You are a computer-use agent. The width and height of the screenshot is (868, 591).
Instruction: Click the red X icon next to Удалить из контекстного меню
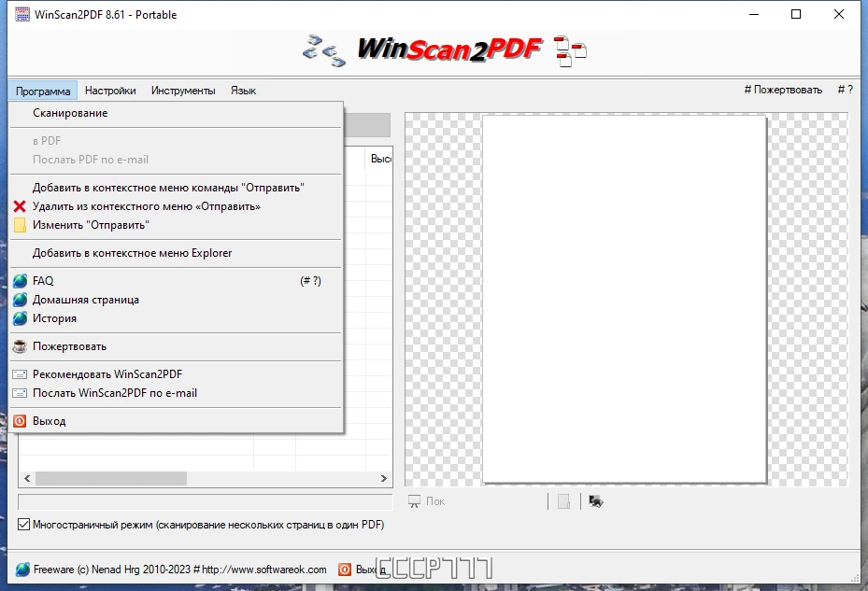[20, 206]
